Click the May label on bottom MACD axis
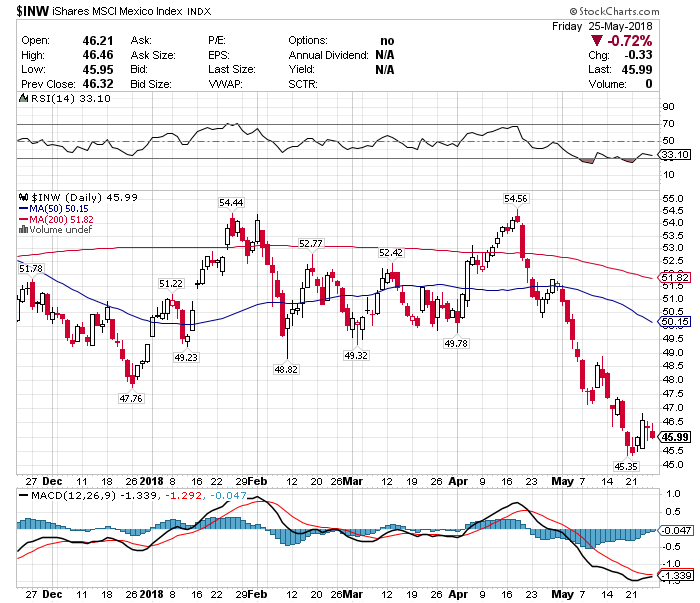700x603 pixels. [x=562, y=595]
